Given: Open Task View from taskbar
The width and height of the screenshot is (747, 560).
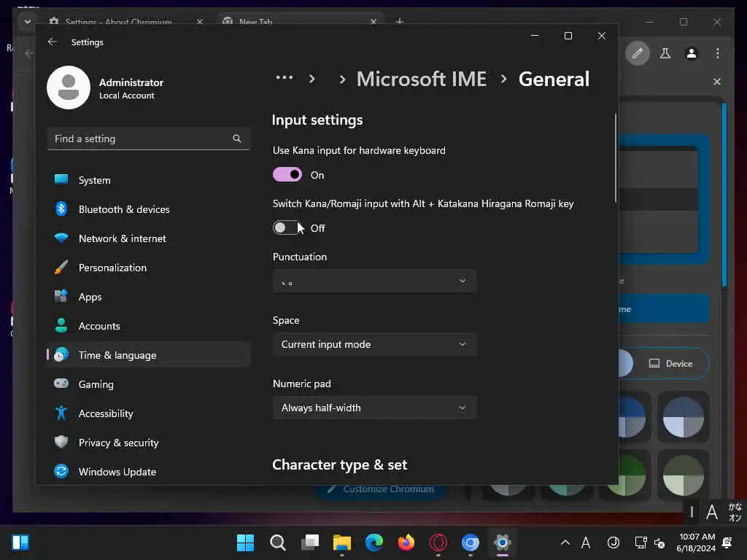Looking at the screenshot, I should point(309,542).
